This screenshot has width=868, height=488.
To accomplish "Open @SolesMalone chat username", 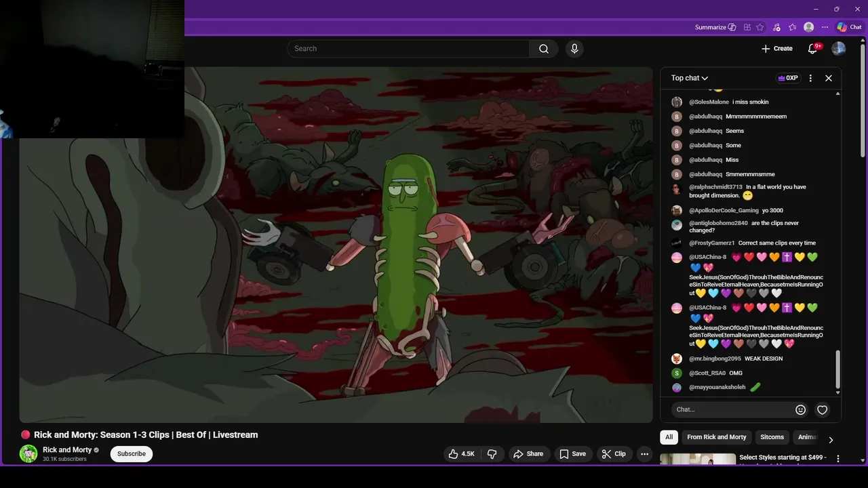I will click(709, 102).
